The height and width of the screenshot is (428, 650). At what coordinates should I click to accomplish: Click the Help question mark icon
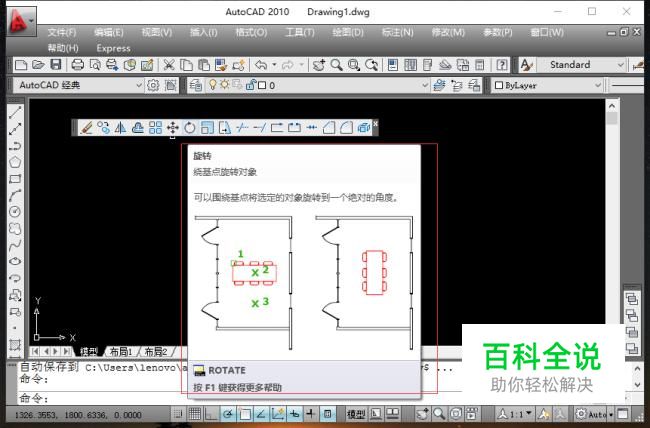[502, 65]
